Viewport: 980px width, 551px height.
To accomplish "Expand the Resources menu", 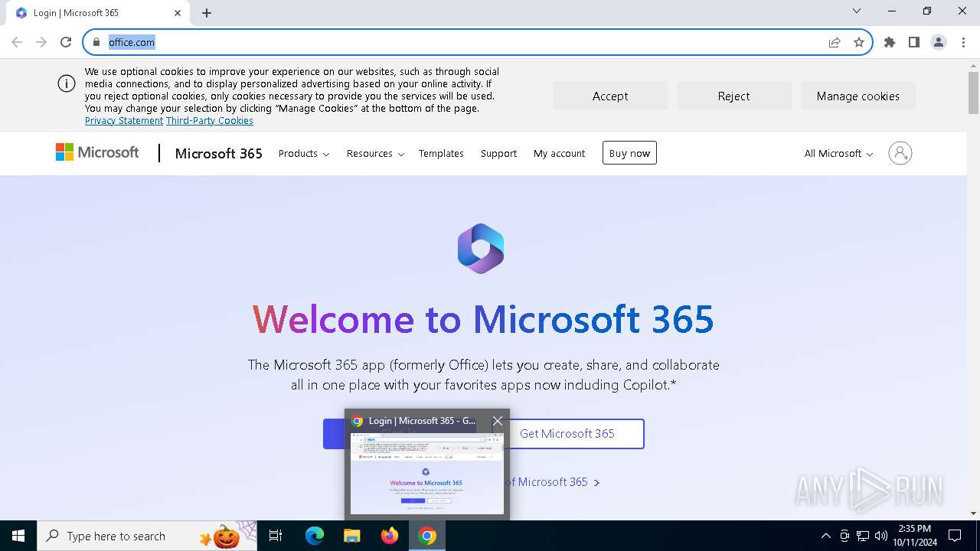I will 375,153.
